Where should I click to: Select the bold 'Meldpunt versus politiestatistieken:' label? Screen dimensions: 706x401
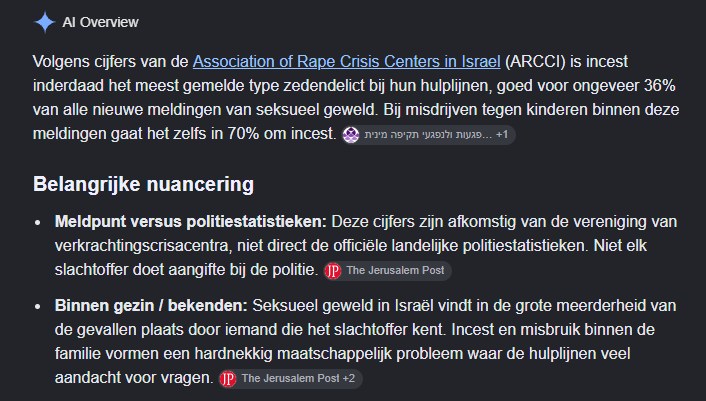coord(190,221)
